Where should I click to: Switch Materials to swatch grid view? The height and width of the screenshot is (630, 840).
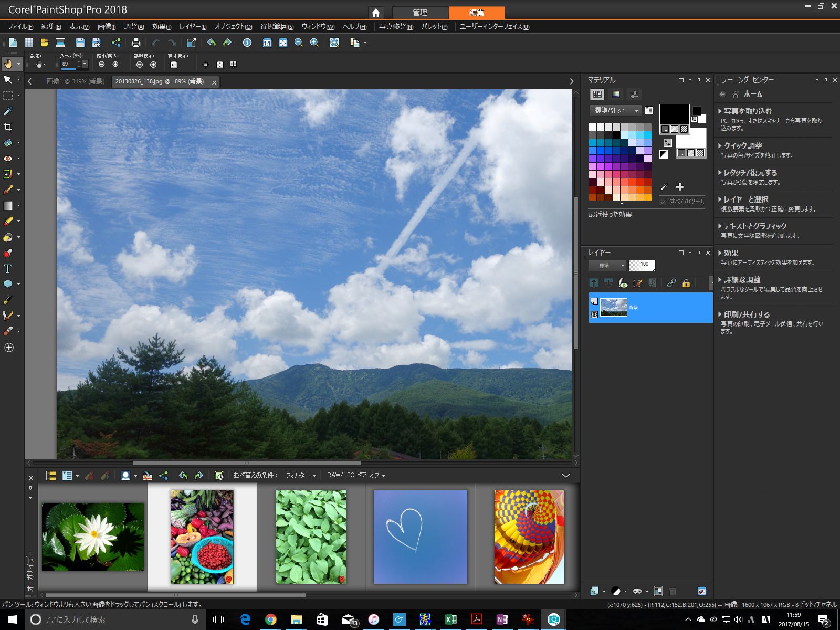597,94
